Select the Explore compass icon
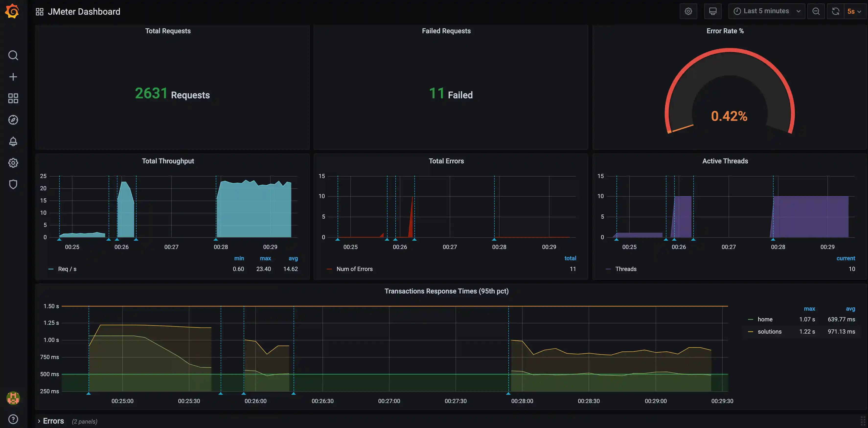The width and height of the screenshot is (868, 428). (13, 120)
